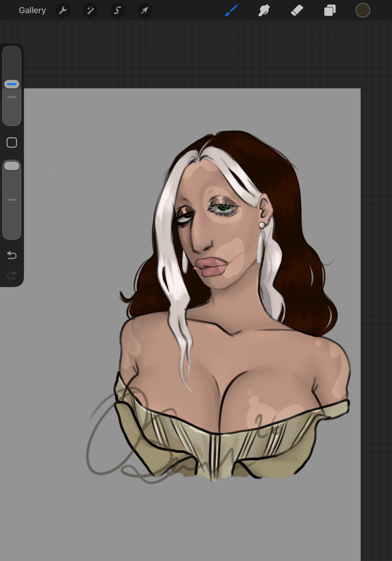The width and height of the screenshot is (392, 561).
Task: Open the Layers panel
Action: click(330, 11)
